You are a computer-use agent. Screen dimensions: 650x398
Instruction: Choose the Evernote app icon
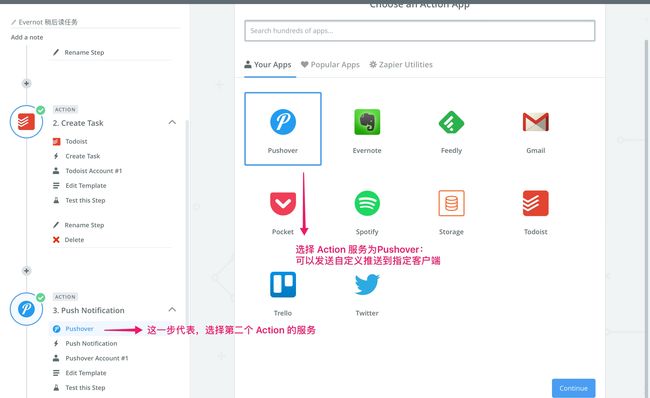(x=367, y=122)
